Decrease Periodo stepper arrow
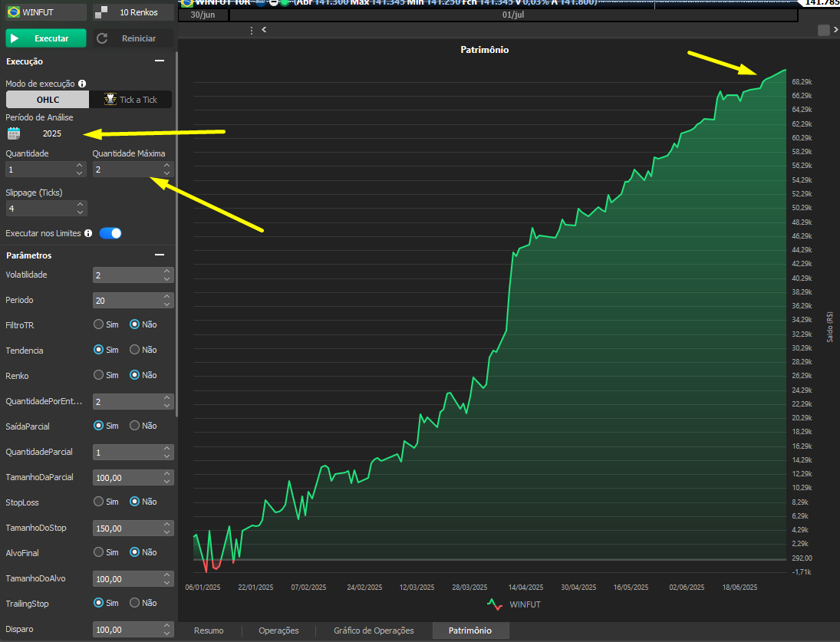 click(167, 305)
